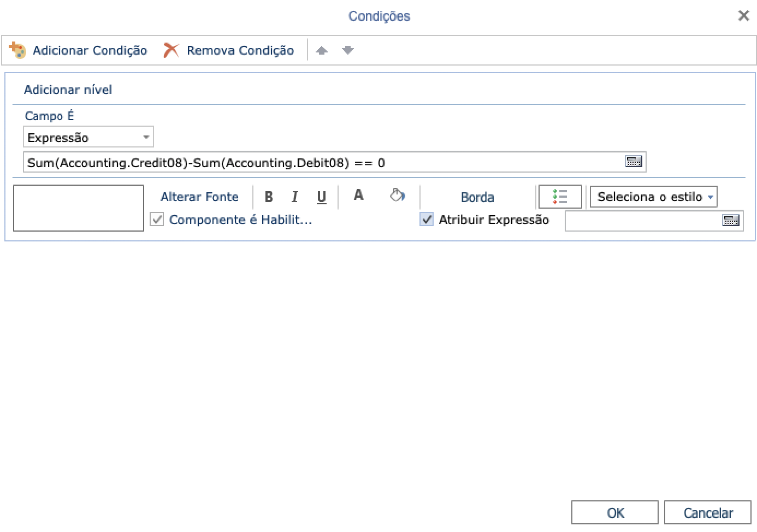The height and width of the screenshot is (532, 757).
Task: Click the Sum(Accounting.Credit08) expression field
Action: point(334,162)
